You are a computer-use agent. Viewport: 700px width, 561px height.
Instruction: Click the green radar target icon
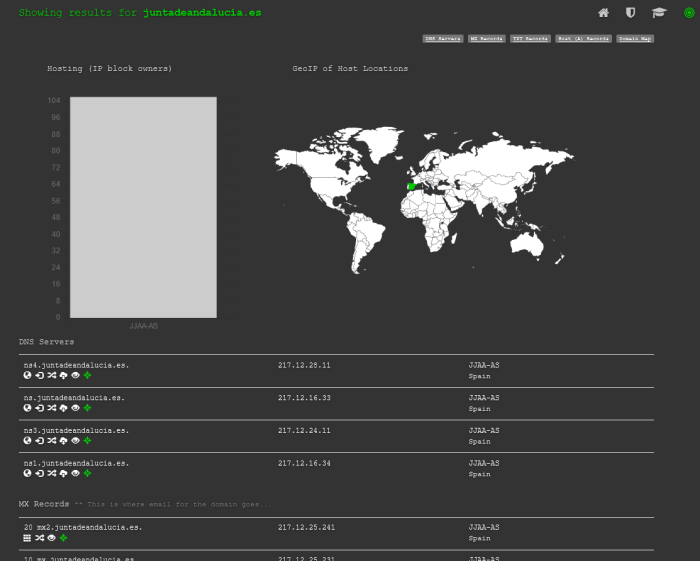(x=689, y=13)
